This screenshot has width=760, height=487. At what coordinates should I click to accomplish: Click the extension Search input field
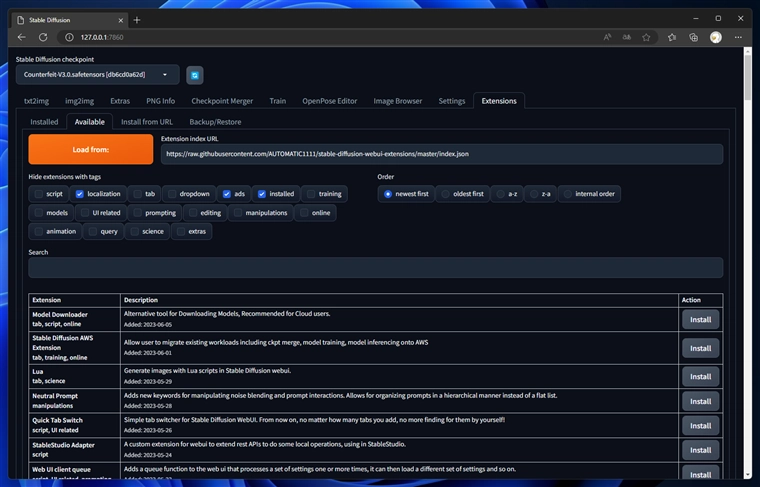point(375,268)
